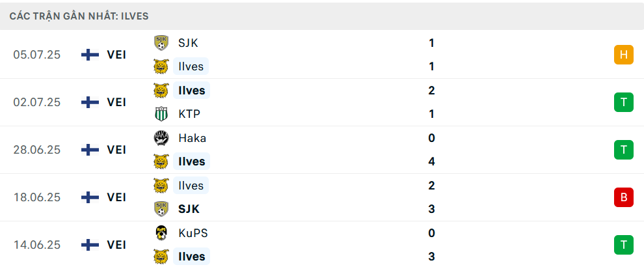The image size is (644, 267).
Task: Click the Ilves lynx logo in the 02.07.25 match
Action: 161,91
